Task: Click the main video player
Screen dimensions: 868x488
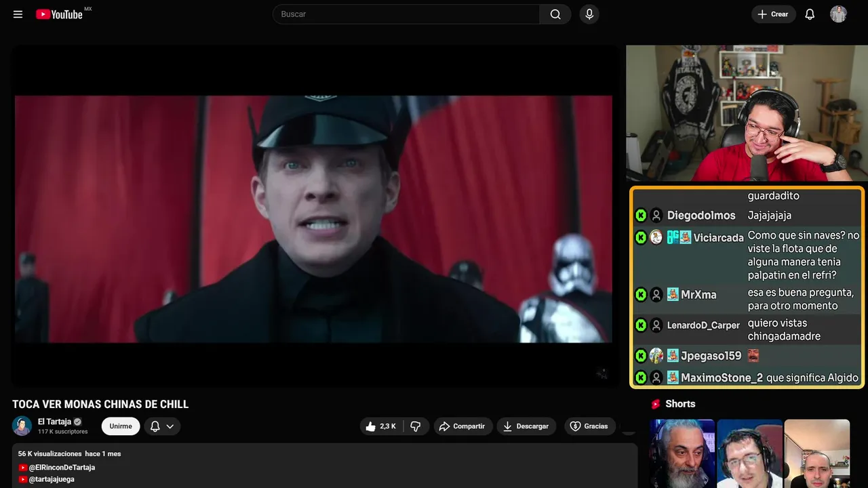Action: [314, 217]
